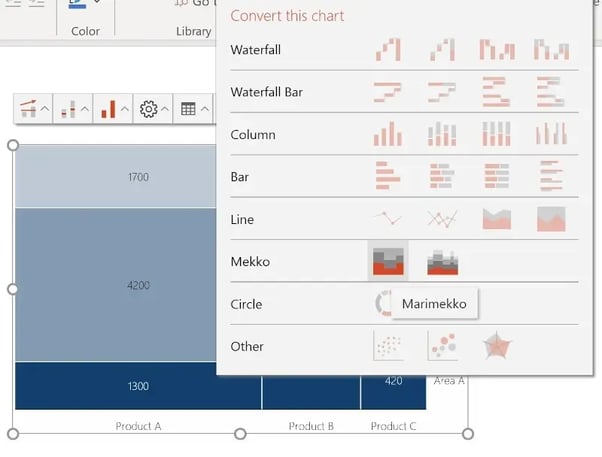Image resolution: width=602 pixels, height=457 pixels.
Task: Convert to simple horizontal bar chart
Action: [x=388, y=176]
